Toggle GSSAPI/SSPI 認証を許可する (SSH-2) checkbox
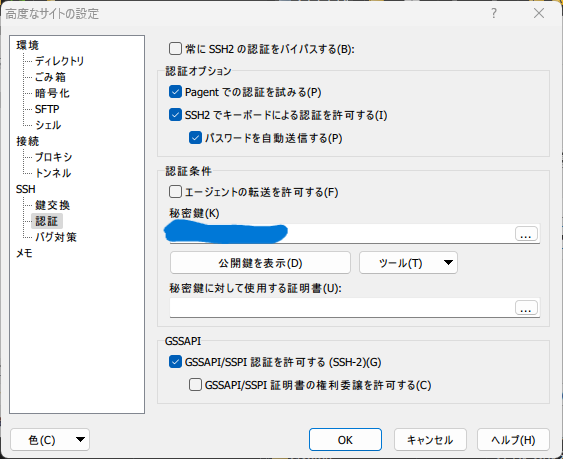This screenshot has height=459, width=563. pos(175,362)
